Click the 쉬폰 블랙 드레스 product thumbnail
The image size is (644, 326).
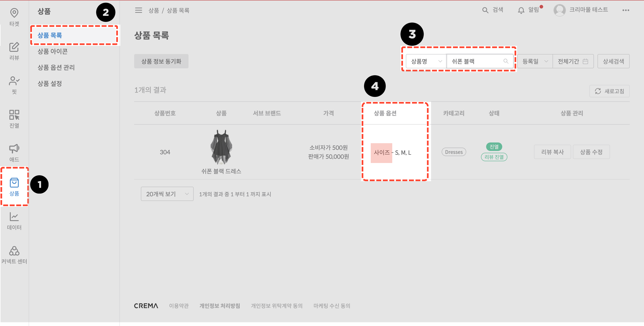click(221, 148)
